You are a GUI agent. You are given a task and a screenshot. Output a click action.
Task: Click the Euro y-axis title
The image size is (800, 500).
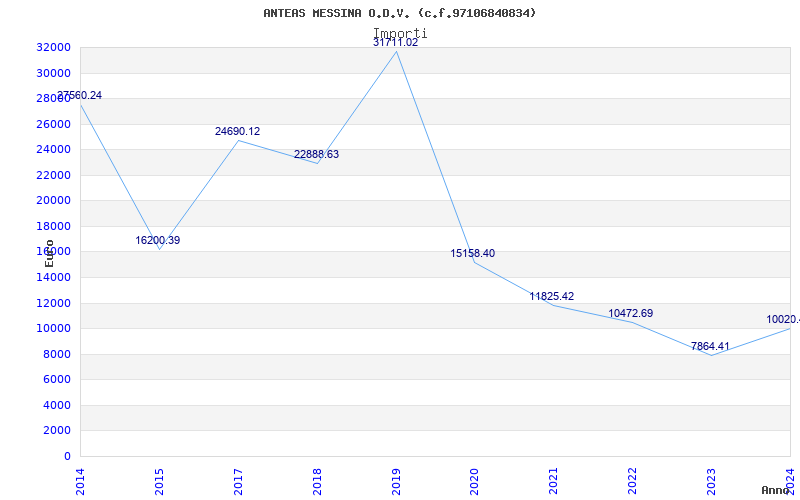(49, 254)
